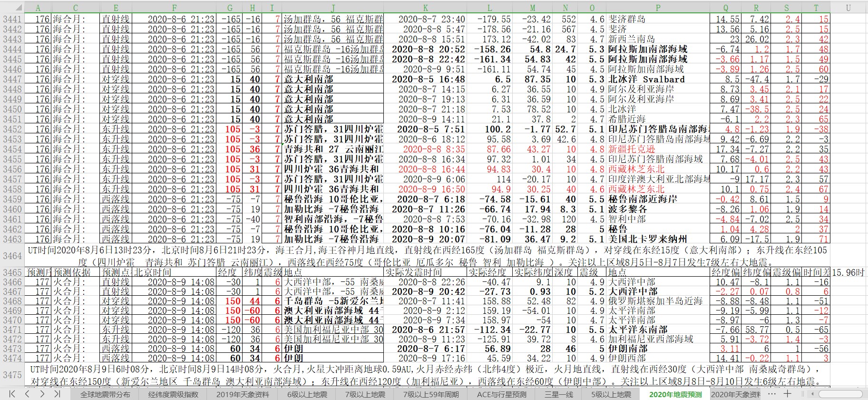Click the latitude value 87.35 cell
Viewport: 868px width, 400px height.
pyautogui.click(x=532, y=79)
